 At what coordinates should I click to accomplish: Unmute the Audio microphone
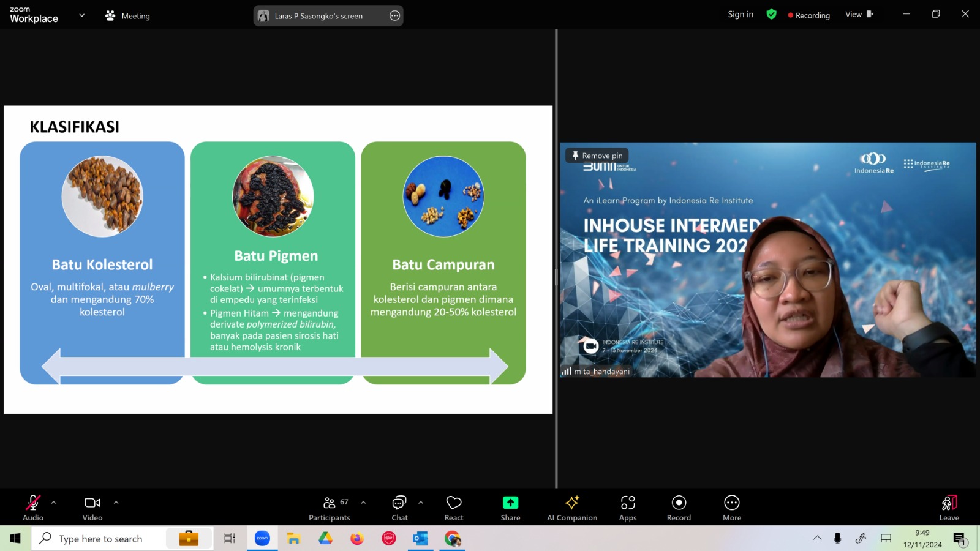tap(33, 508)
